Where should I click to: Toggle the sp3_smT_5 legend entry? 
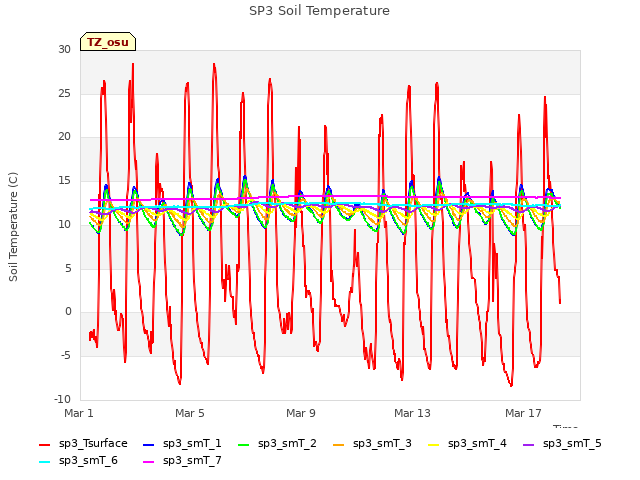562,444
